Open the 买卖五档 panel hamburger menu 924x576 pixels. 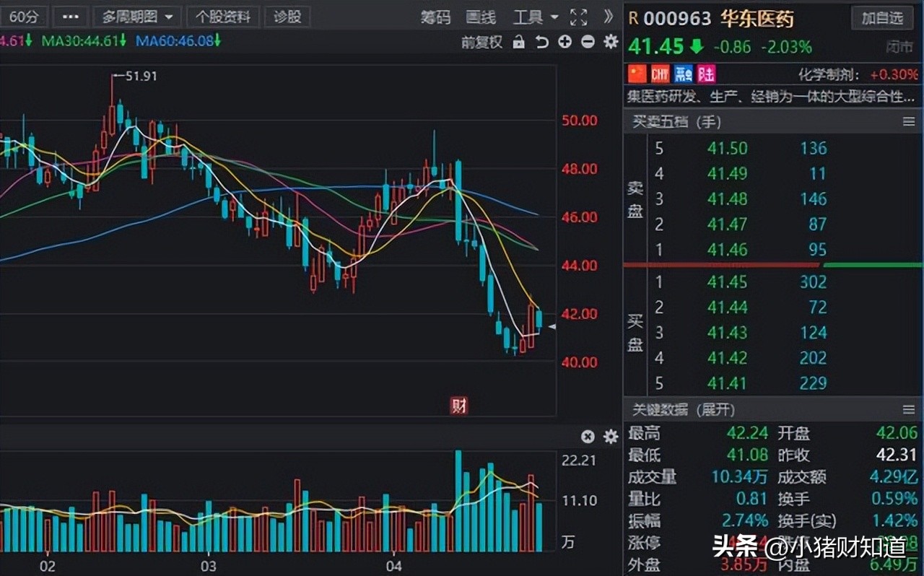pos(909,121)
